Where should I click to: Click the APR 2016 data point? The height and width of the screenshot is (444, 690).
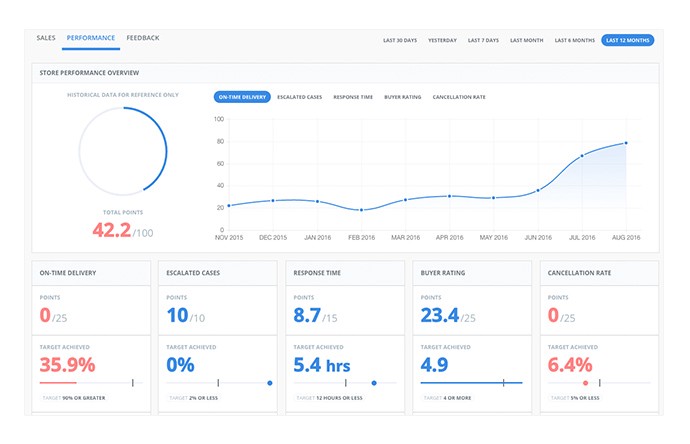tap(449, 196)
